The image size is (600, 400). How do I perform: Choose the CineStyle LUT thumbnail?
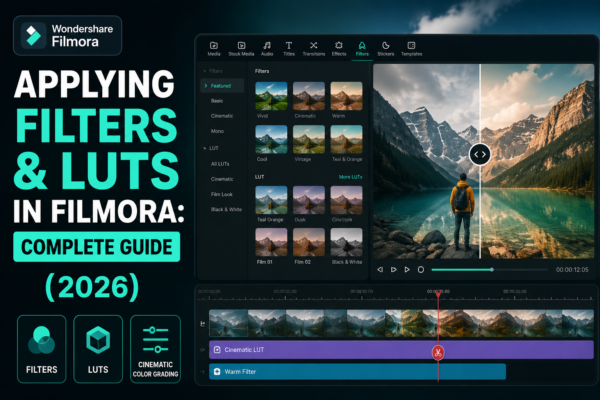(346, 200)
